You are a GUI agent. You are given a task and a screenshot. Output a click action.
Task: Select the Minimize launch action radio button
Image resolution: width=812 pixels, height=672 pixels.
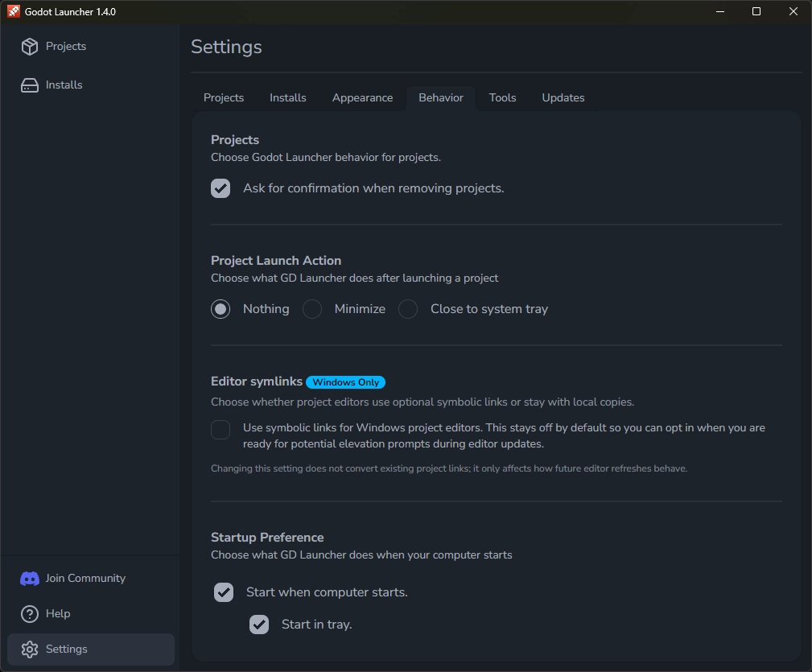(x=312, y=309)
